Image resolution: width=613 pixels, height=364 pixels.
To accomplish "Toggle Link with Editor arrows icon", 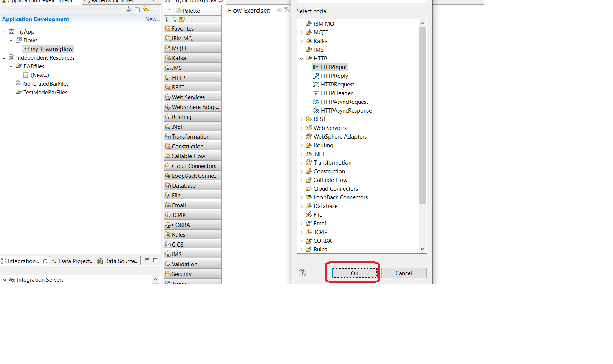I will pyautogui.click(x=146, y=9).
